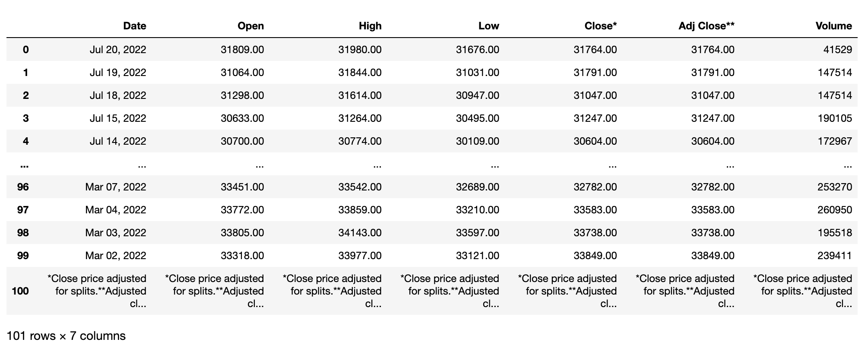Select the Mar 07, 2022 date cell
This screenshot has width=868, height=355.
(116, 187)
